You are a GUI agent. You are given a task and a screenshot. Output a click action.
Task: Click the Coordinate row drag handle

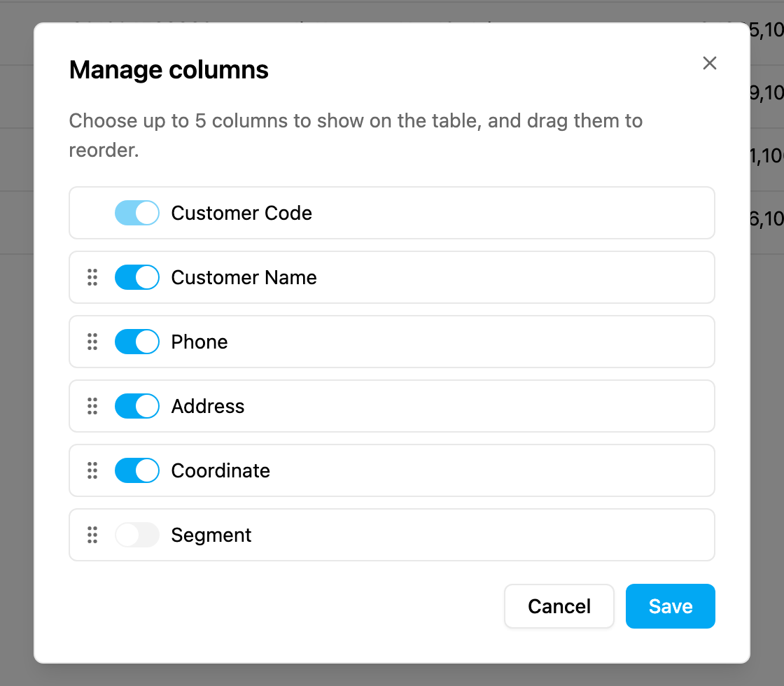92,470
